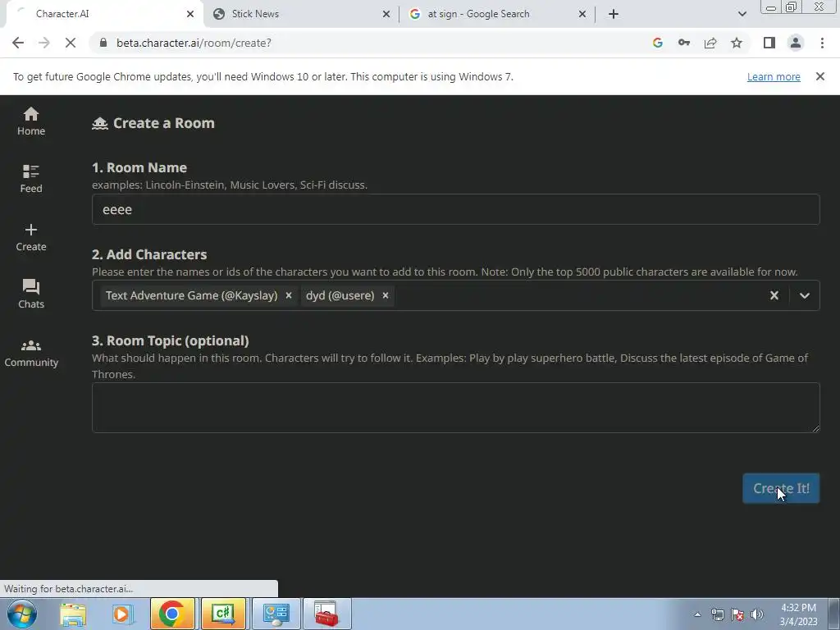The image size is (840, 630).
Task: Show hidden system tray icons
Action: [697, 614]
